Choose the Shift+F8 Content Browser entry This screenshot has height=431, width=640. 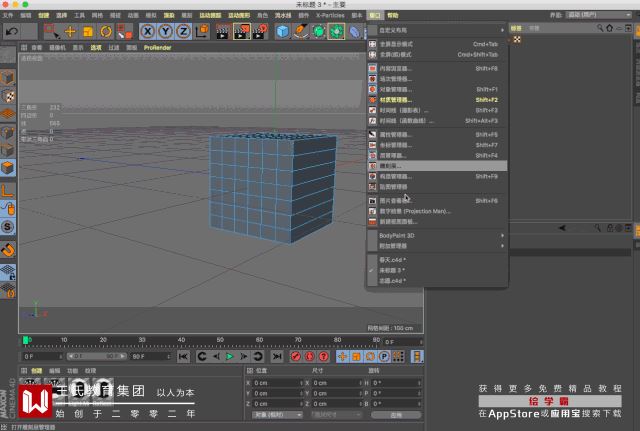(437, 69)
